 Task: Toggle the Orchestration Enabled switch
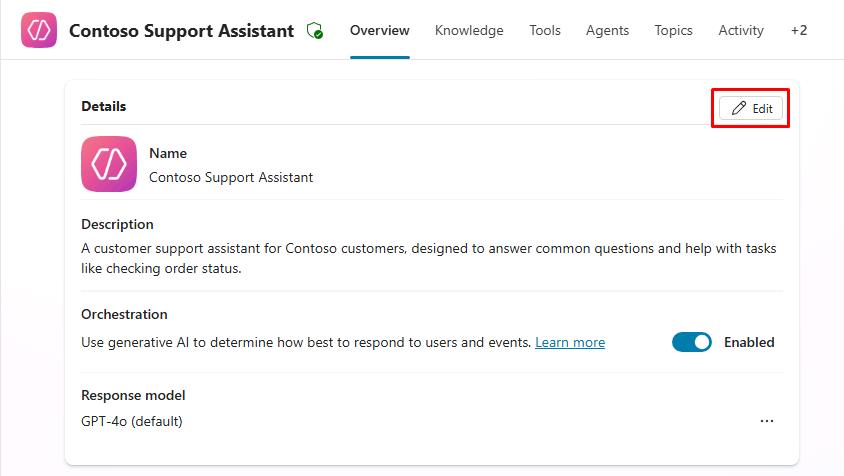point(691,342)
